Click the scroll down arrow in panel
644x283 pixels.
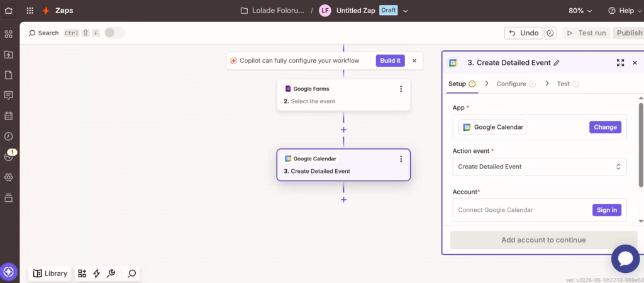[x=641, y=221]
